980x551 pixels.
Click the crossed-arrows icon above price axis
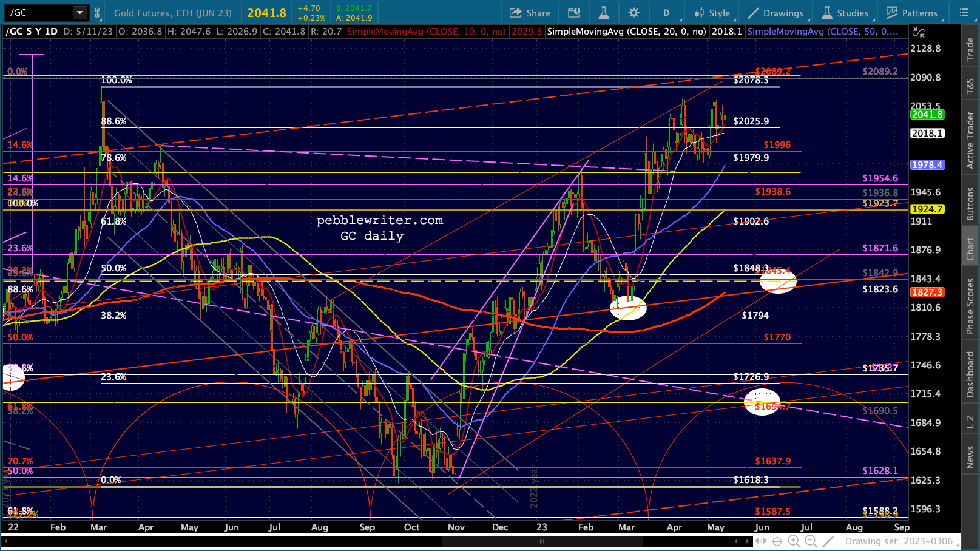(919, 32)
